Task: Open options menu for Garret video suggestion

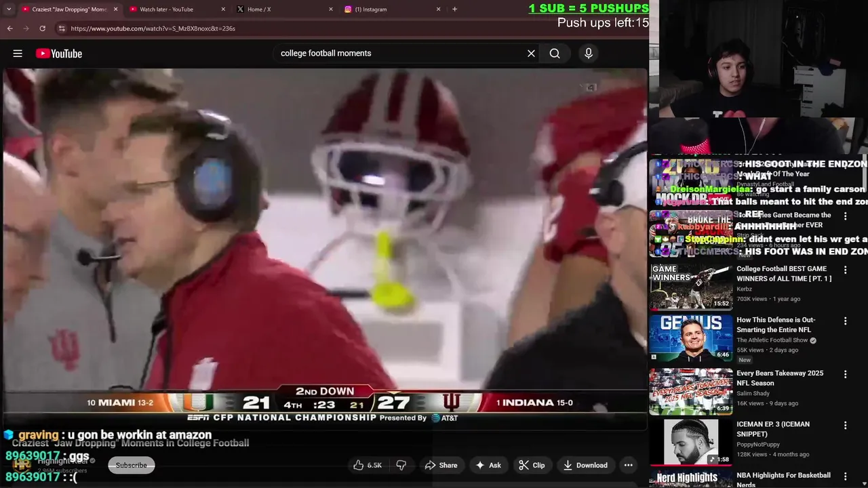Action: [x=845, y=216]
